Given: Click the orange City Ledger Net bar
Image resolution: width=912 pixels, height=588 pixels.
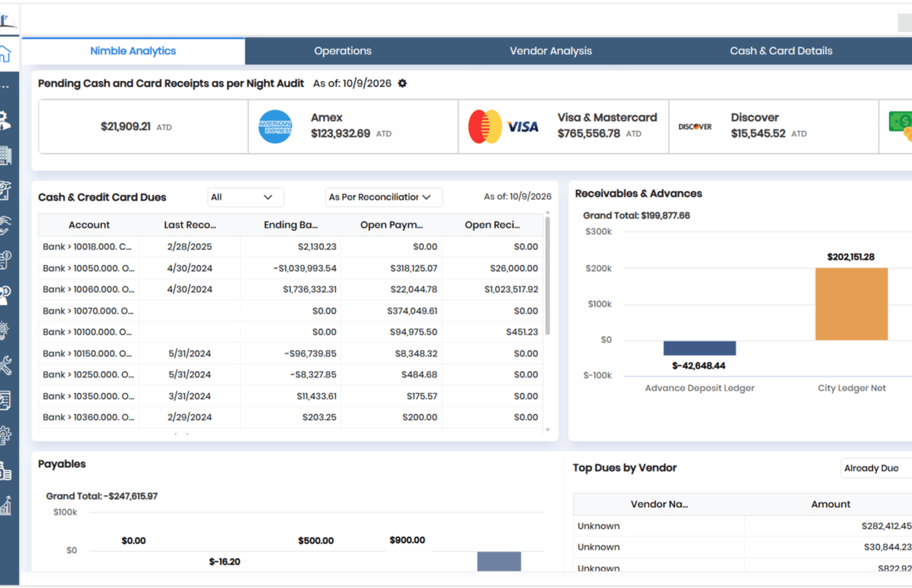Looking at the screenshot, I should coord(851,304).
